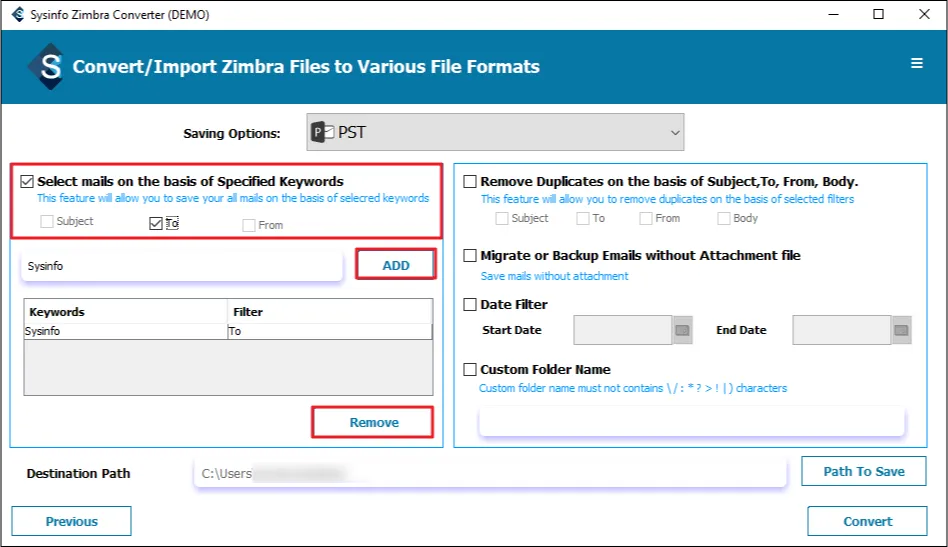
Task: Open the hamburger menu icon
Action: tap(916, 64)
